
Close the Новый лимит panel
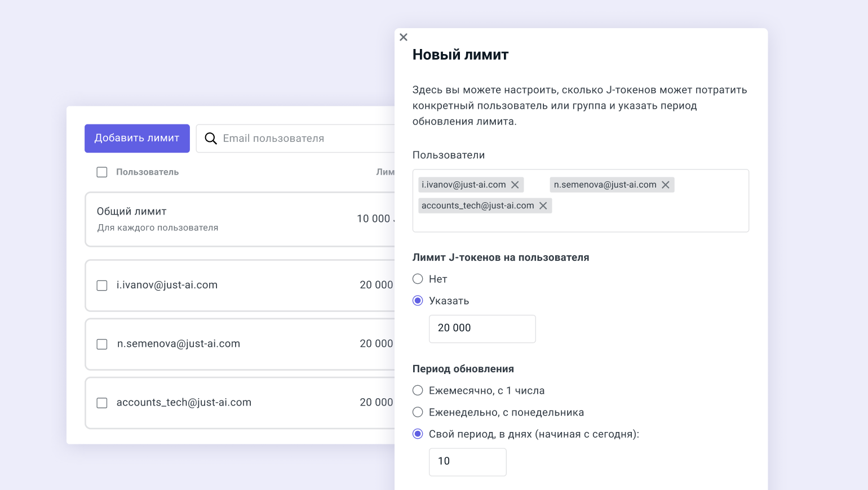coord(404,37)
